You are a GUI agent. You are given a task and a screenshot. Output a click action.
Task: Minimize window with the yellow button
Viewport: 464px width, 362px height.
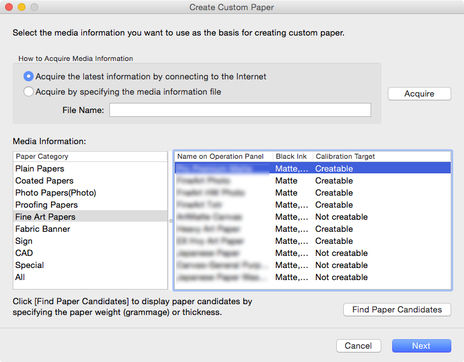pos(22,7)
